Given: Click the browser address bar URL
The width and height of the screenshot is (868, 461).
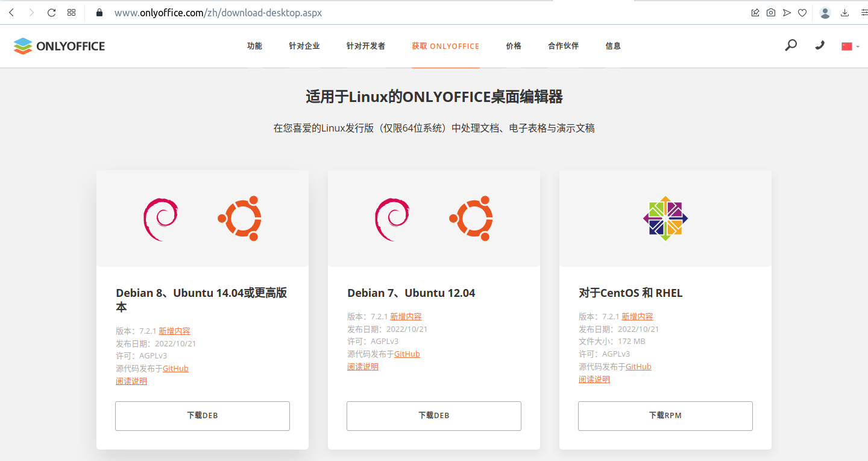Looking at the screenshot, I should click(x=218, y=12).
